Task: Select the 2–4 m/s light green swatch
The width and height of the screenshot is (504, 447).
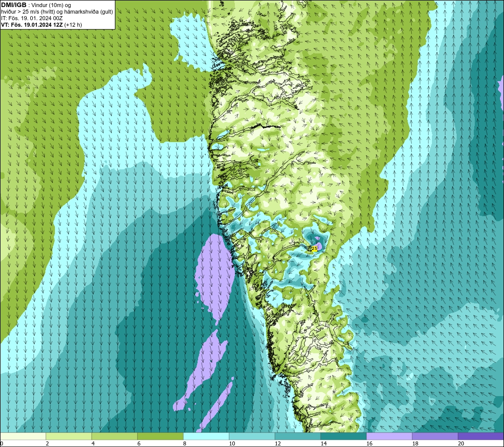Action: click(x=69, y=436)
